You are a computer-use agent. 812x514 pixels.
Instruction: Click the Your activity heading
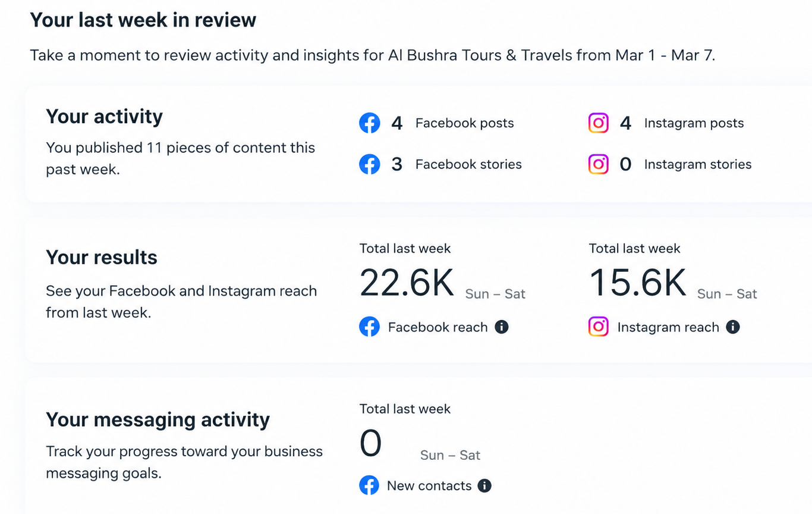click(x=104, y=117)
